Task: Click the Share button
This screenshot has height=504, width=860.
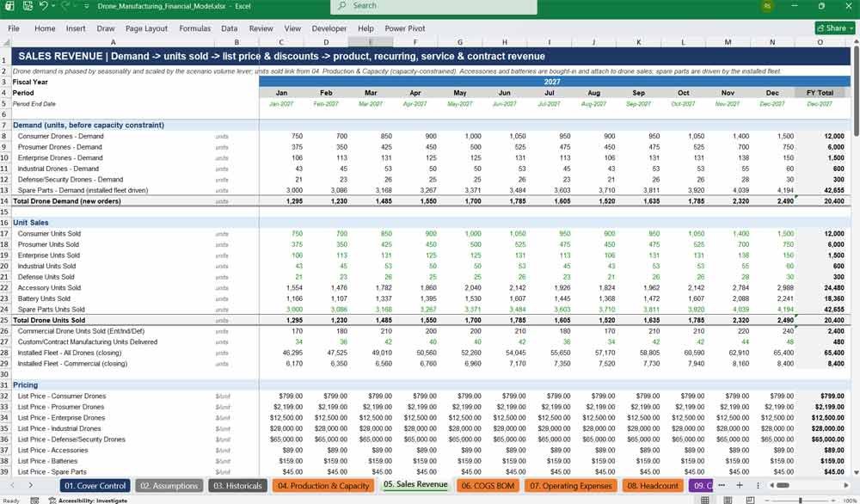Action: 835,28
